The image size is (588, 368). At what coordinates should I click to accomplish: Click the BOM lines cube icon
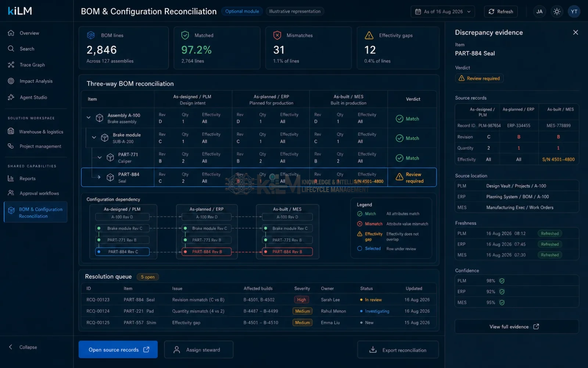[x=91, y=35]
